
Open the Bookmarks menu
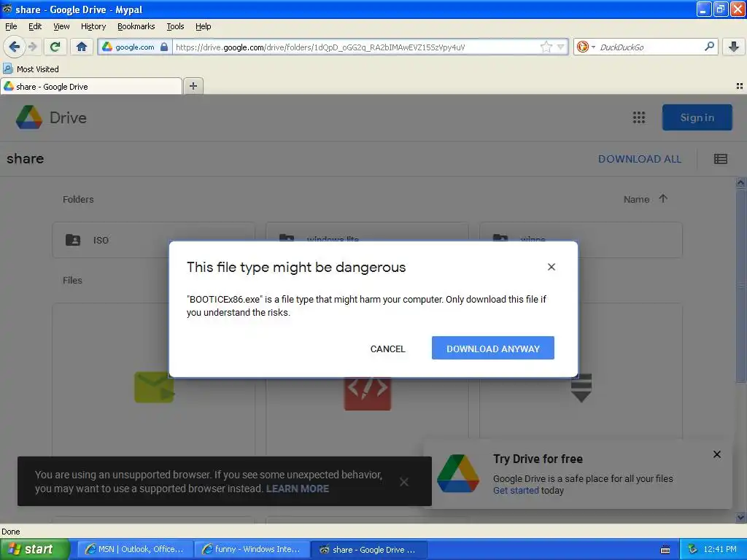[x=136, y=26]
